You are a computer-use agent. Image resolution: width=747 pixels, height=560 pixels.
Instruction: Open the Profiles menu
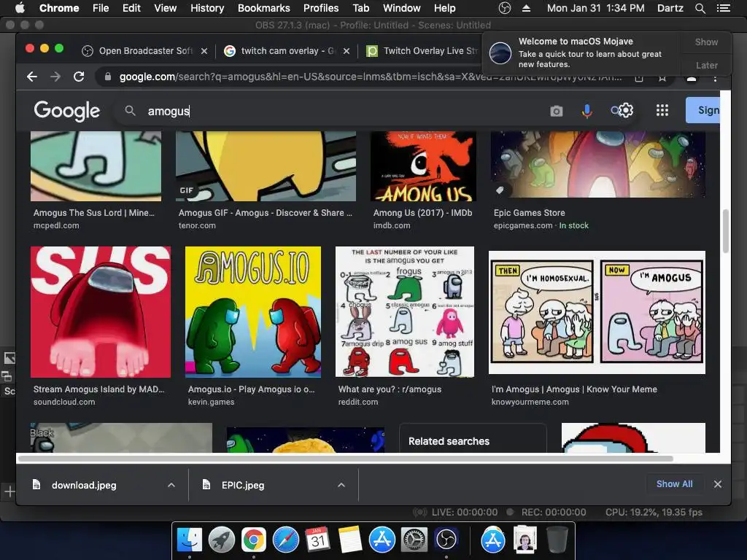321,8
